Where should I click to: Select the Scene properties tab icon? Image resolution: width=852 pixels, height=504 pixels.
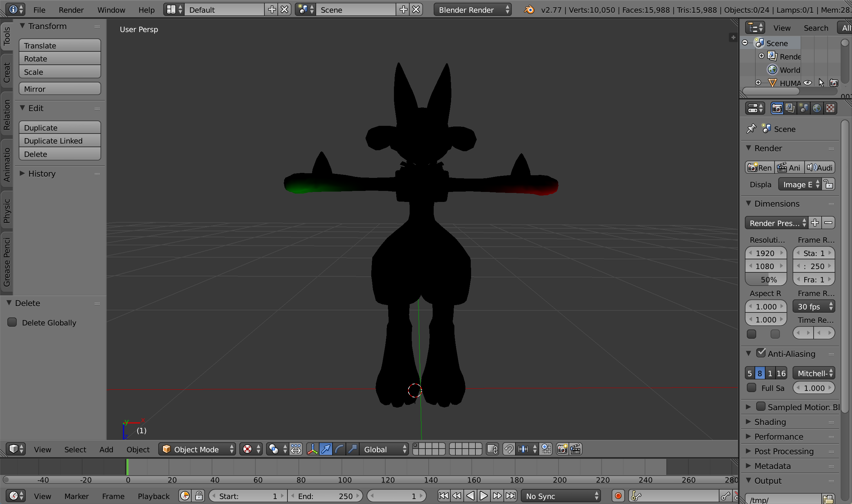click(x=803, y=108)
